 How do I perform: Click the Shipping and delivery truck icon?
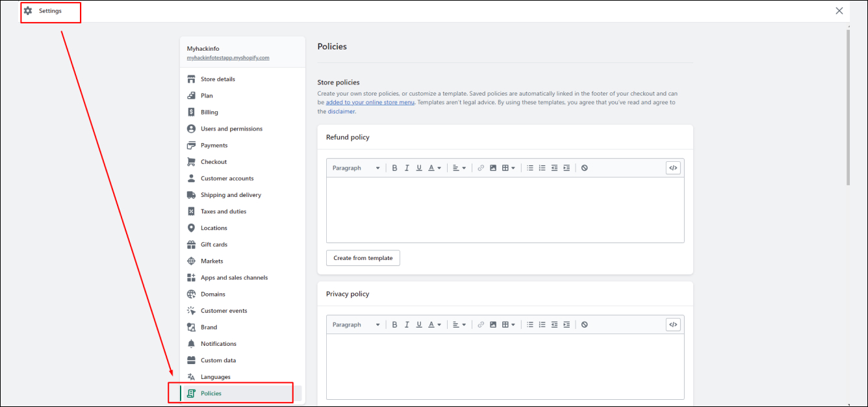(191, 195)
